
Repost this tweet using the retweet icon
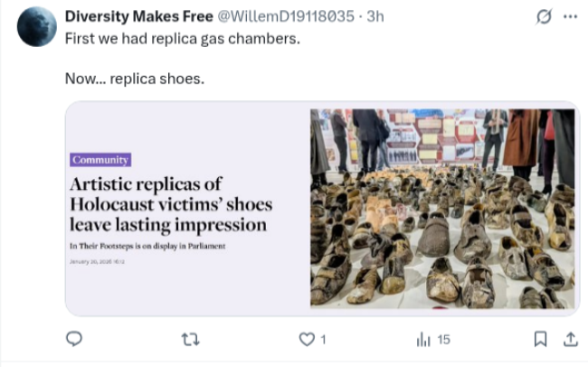click(x=190, y=339)
